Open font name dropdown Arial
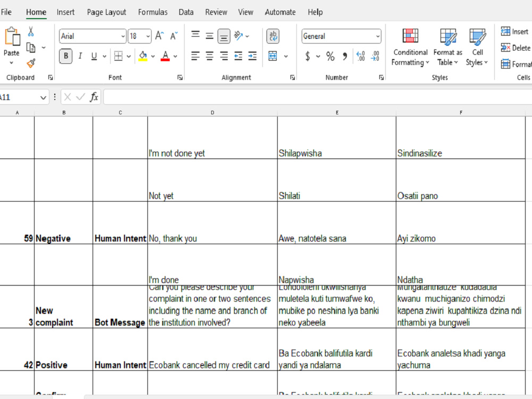Screen dimensions: 532x399 (x=123, y=36)
